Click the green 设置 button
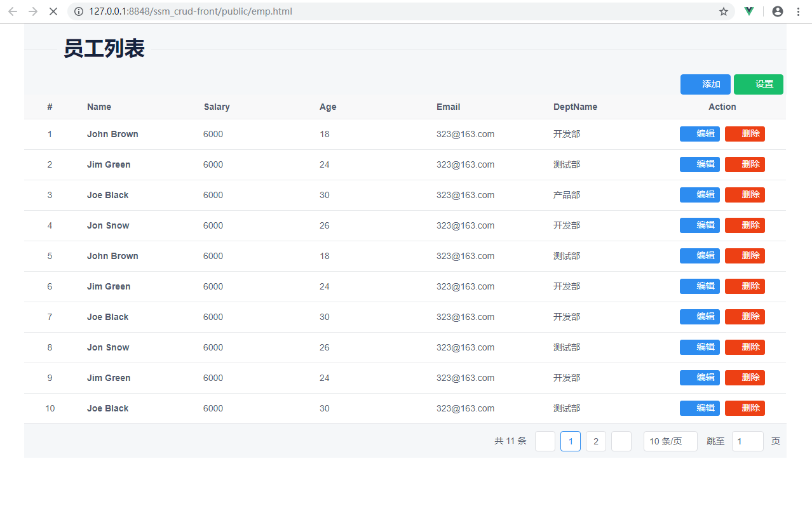 [759, 84]
